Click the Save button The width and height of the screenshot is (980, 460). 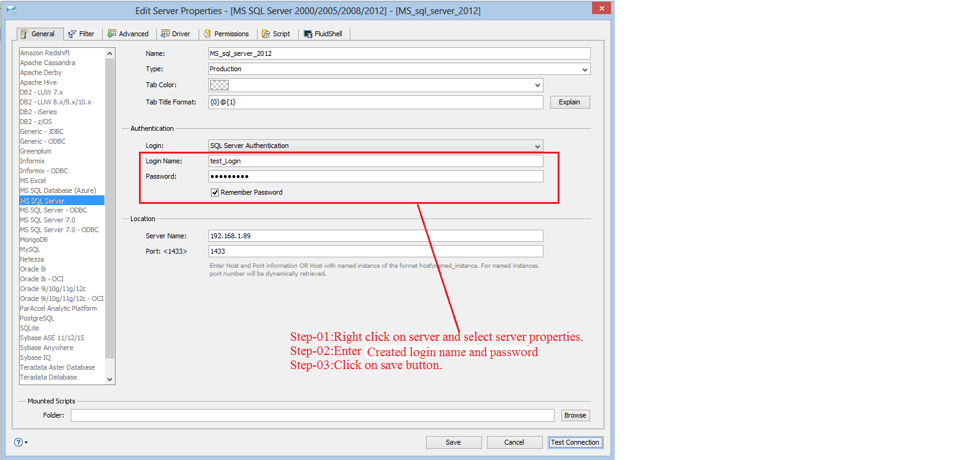[x=453, y=442]
